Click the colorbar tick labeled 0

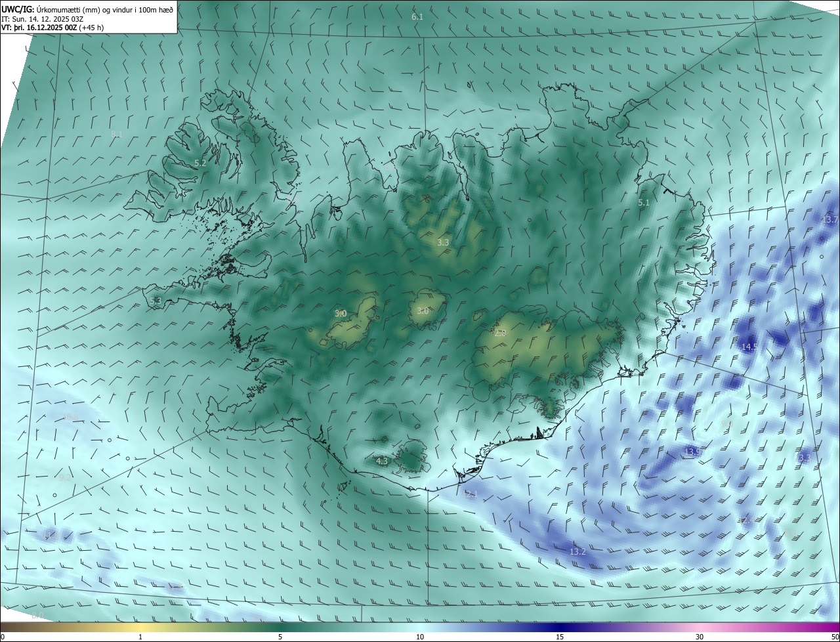click(x=3, y=637)
